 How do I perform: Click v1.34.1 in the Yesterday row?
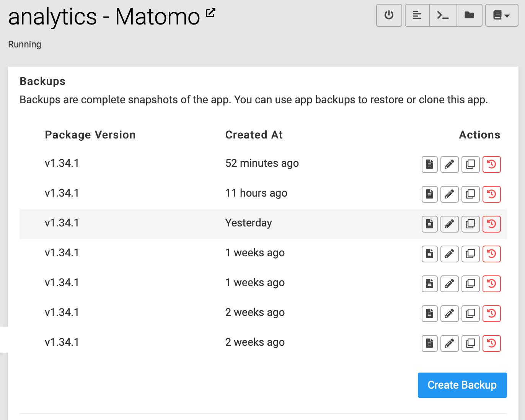point(62,223)
